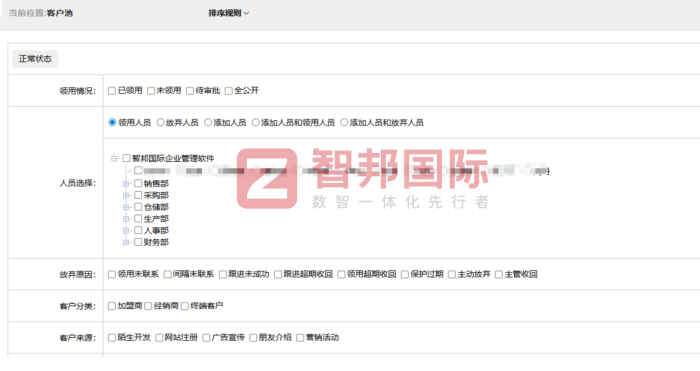This screenshot has height=371, width=700.
Task: Select the 领用人员 radio button
Action: click(112, 122)
